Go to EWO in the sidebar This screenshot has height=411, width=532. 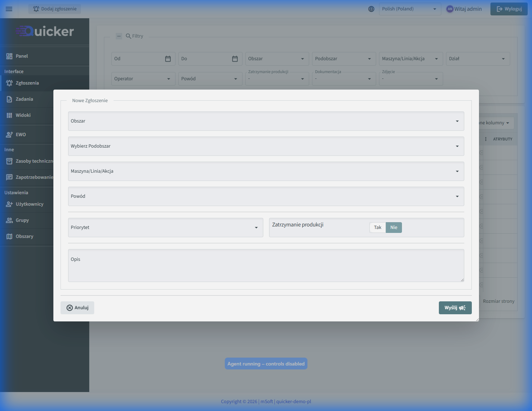(21, 135)
